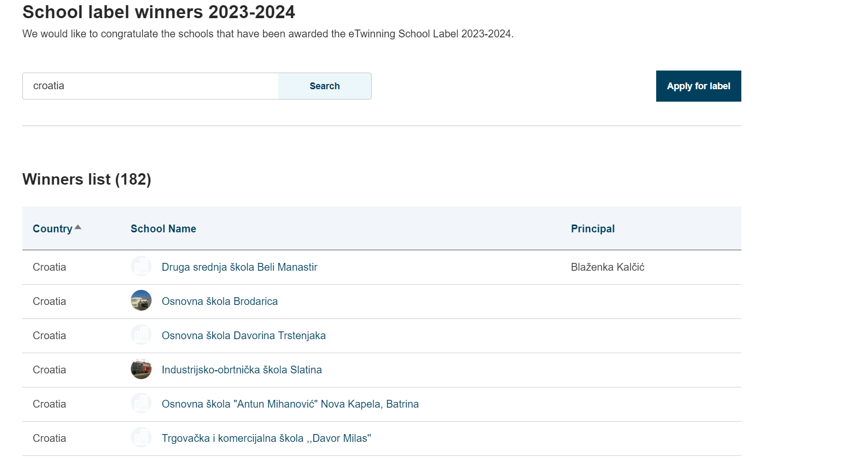Viewport: 868px width, 460px height.
Task: Click the Druga srednja škola Beli Manastir placeholder icon
Action: point(141,267)
